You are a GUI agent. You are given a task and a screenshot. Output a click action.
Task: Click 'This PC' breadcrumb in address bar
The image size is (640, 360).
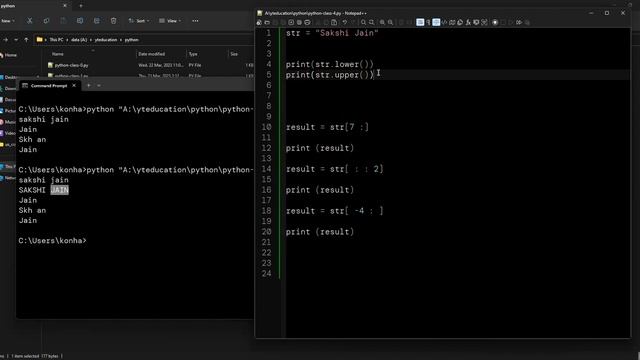56,40
